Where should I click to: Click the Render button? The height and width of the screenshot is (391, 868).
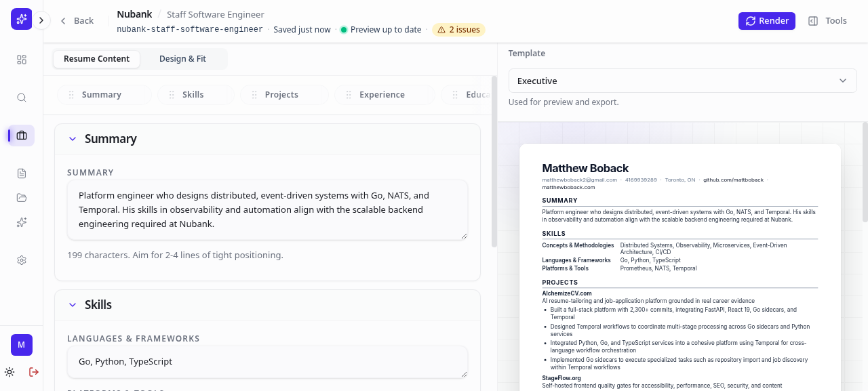(767, 21)
